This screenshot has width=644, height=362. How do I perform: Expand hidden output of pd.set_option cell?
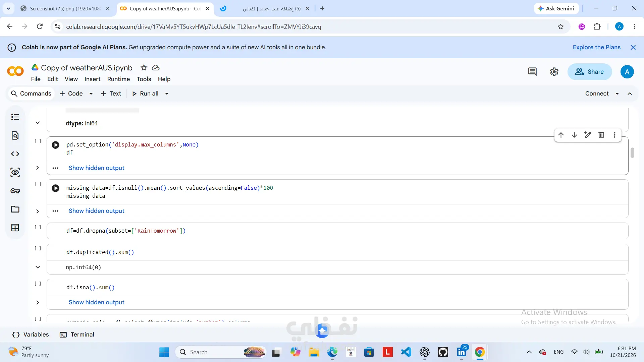[x=97, y=168]
